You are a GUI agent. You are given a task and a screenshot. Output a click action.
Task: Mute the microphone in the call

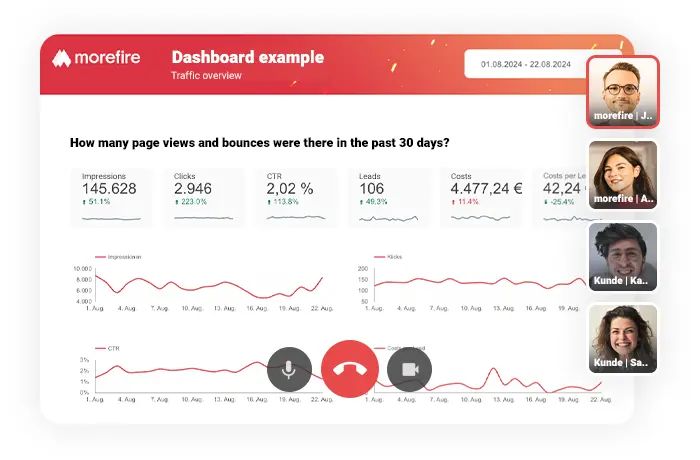click(x=289, y=369)
